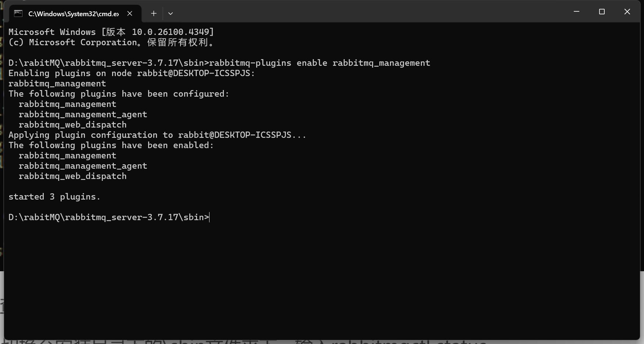644x344 pixels.
Task: Click the Enabling plugins on node message
Action: click(131, 73)
